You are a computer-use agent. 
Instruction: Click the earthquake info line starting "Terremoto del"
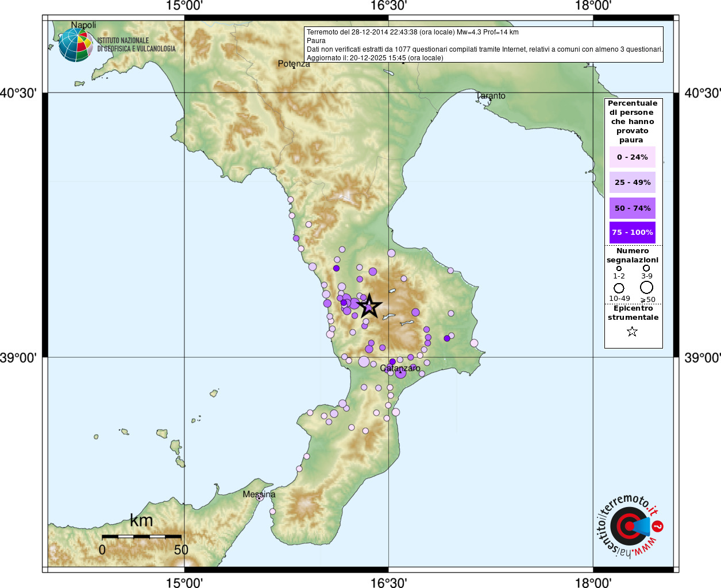(412, 32)
